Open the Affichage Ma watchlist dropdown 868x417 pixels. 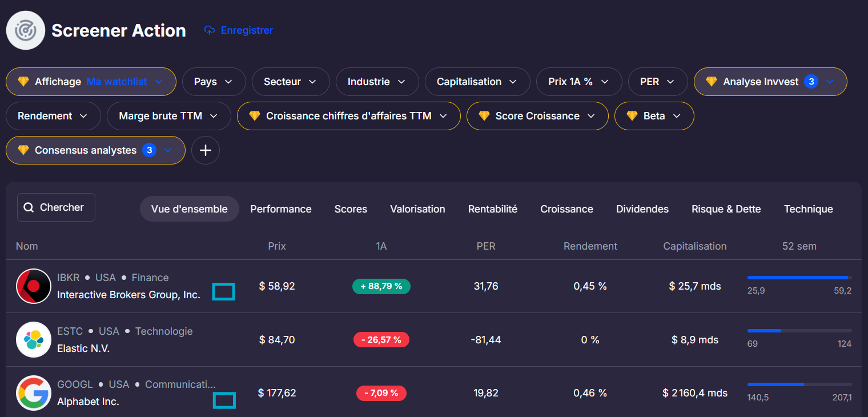91,82
